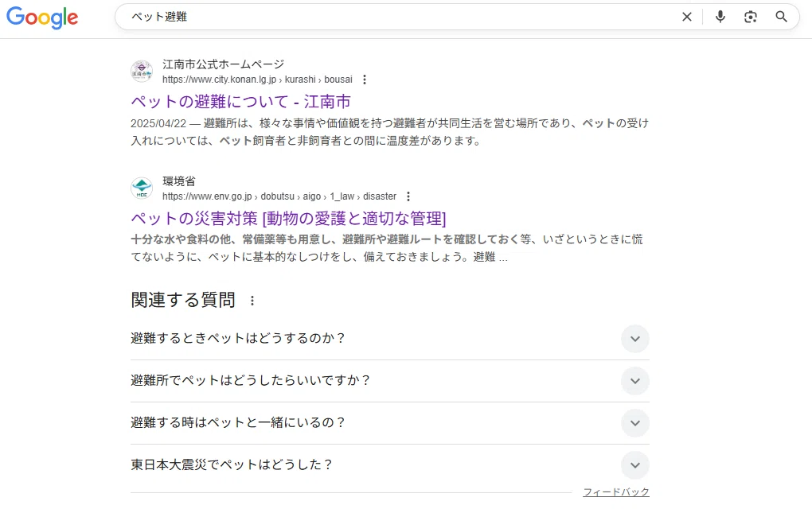Open the three-dot menu beside city.konan.lg.jp URL
The width and height of the screenshot is (812, 509).
tap(365, 80)
